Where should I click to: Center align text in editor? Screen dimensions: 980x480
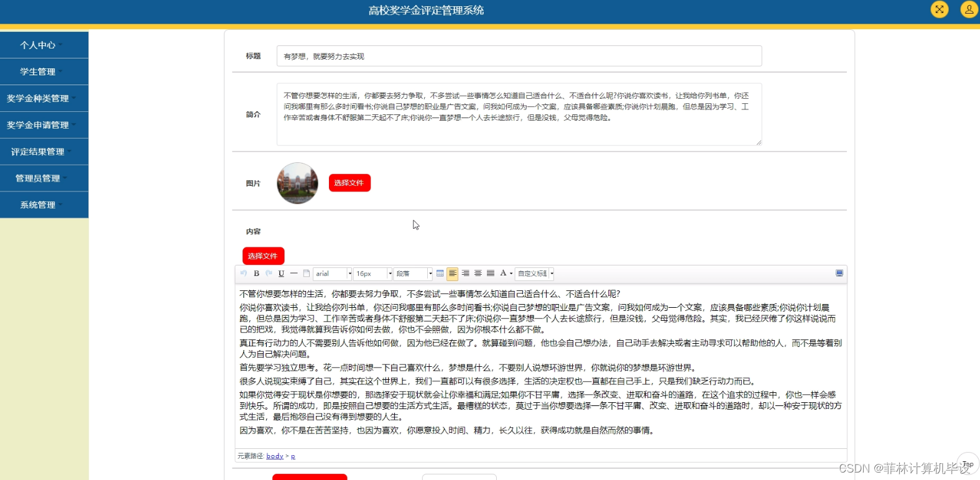[478, 274]
